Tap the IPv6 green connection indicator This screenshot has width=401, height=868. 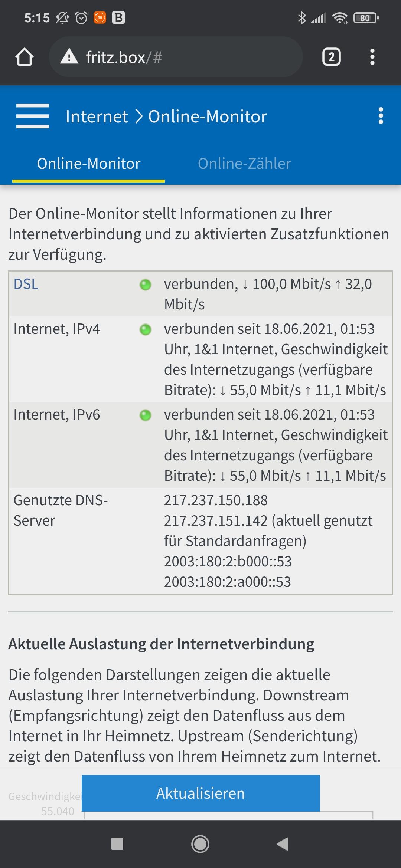tap(145, 415)
